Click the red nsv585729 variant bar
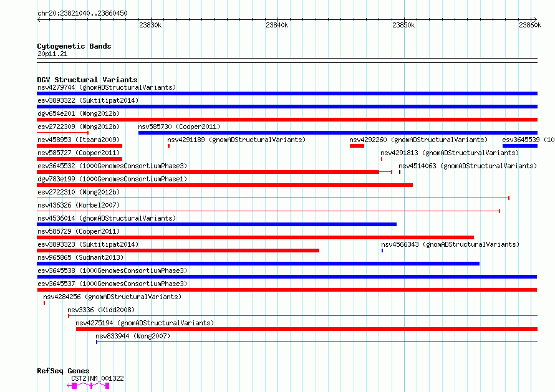 point(255,237)
